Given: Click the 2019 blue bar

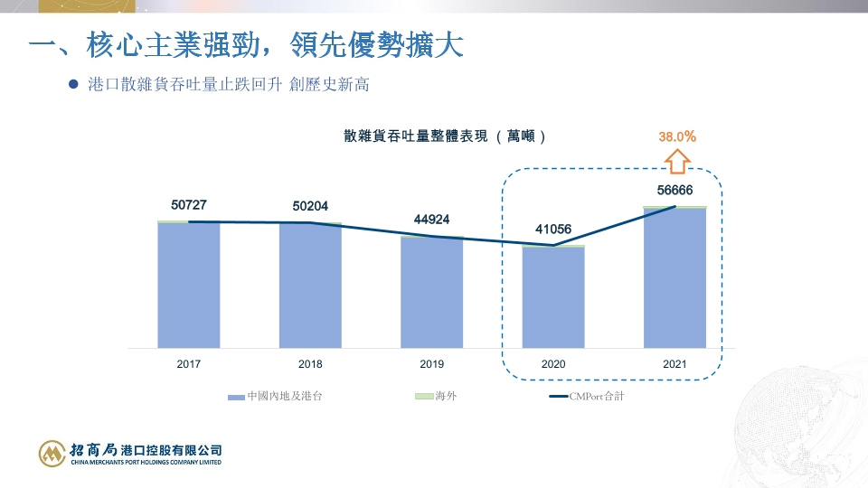Looking at the screenshot, I should (432, 293).
